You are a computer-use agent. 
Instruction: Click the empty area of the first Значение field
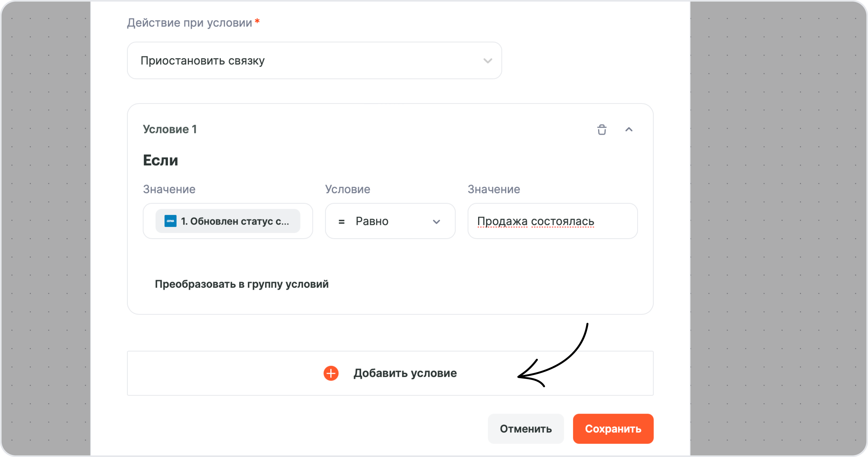click(x=306, y=221)
